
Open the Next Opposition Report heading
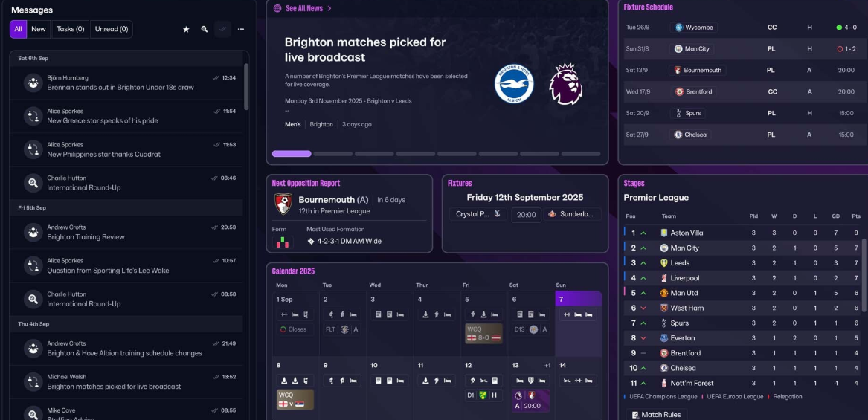pos(306,183)
